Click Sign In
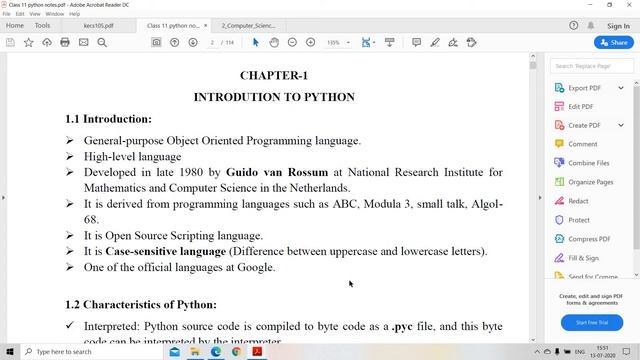This screenshot has height=360, width=640. coord(618,26)
